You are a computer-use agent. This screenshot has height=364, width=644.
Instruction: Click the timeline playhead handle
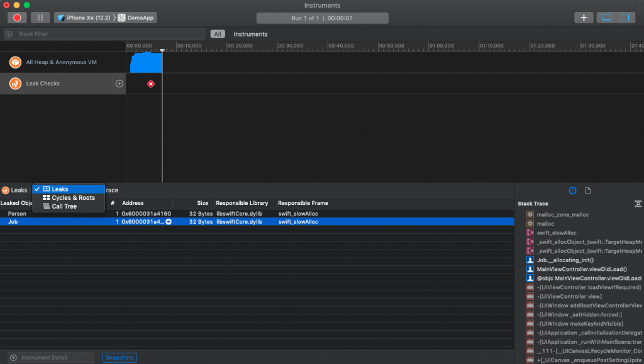(x=162, y=50)
